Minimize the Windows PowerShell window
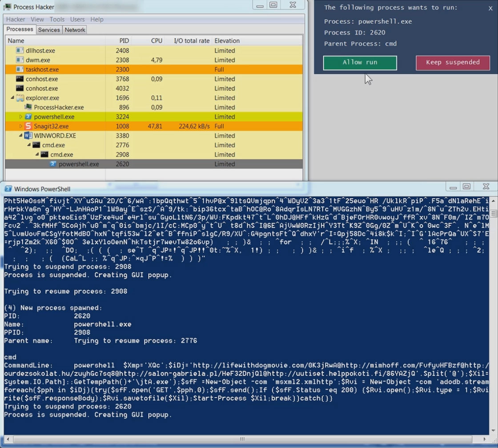This screenshot has height=448, width=498. point(453,187)
